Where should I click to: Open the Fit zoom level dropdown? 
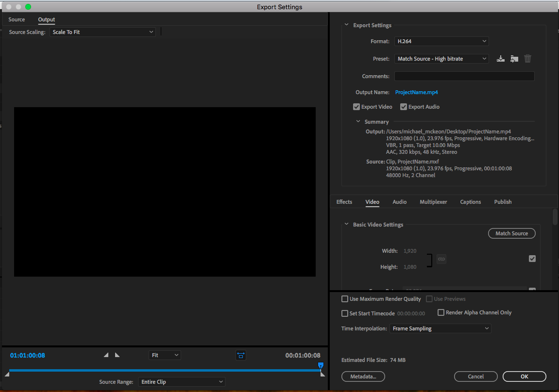coord(165,355)
